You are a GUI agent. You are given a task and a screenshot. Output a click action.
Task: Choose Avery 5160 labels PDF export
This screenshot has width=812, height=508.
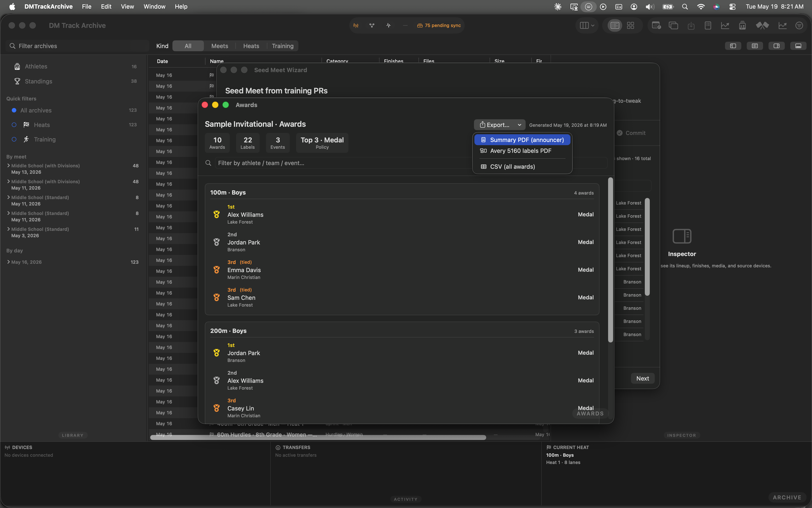coord(522,151)
